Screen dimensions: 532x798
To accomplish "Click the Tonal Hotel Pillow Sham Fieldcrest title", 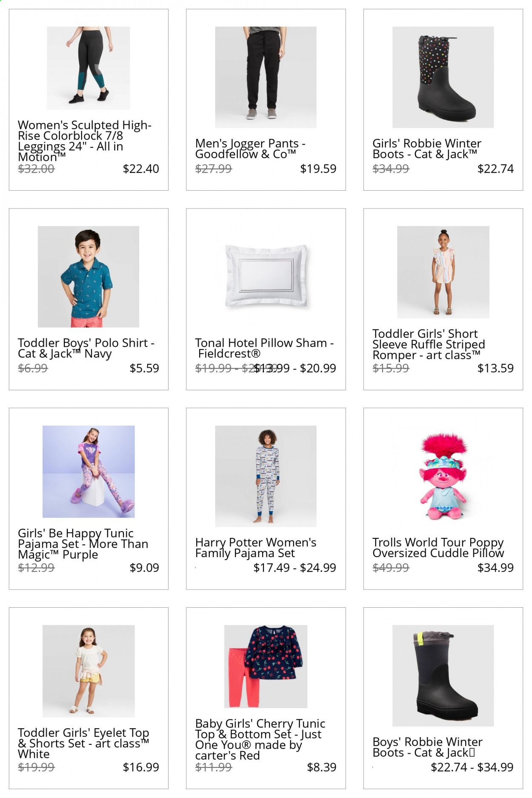I will point(264,348).
